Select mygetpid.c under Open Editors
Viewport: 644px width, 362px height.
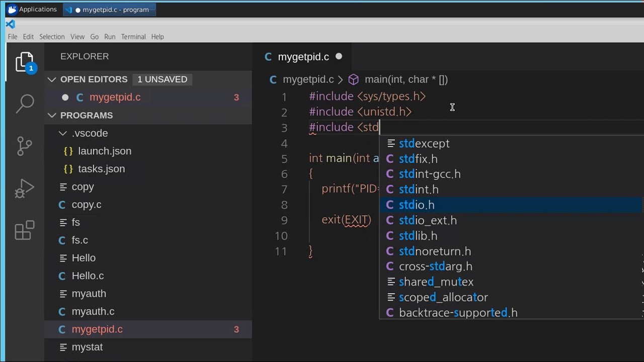[x=115, y=98]
